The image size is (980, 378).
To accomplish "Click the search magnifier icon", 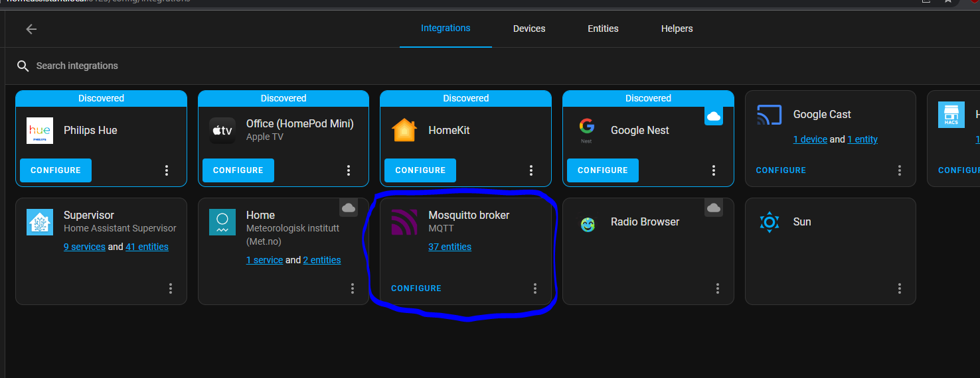I will pos(23,66).
